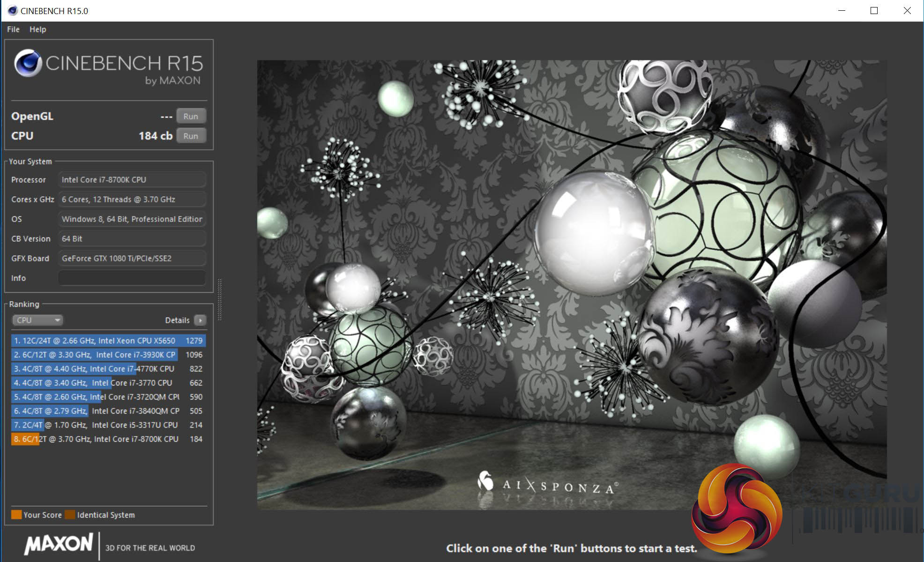924x562 pixels.
Task: Click the Cinebench R15 sphere logo
Action: pos(28,63)
